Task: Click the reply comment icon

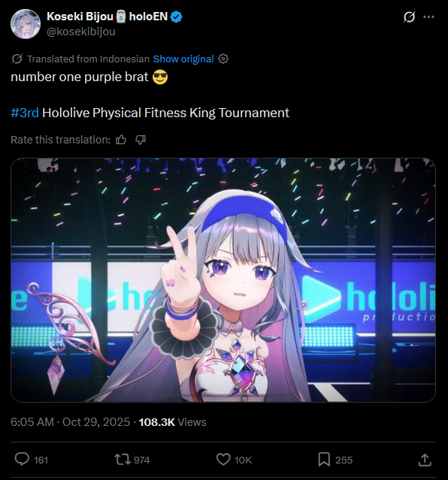Action: pos(22,460)
